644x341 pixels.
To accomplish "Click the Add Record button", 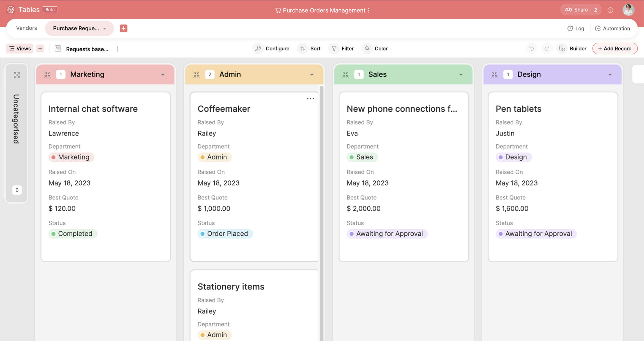I will point(615,48).
